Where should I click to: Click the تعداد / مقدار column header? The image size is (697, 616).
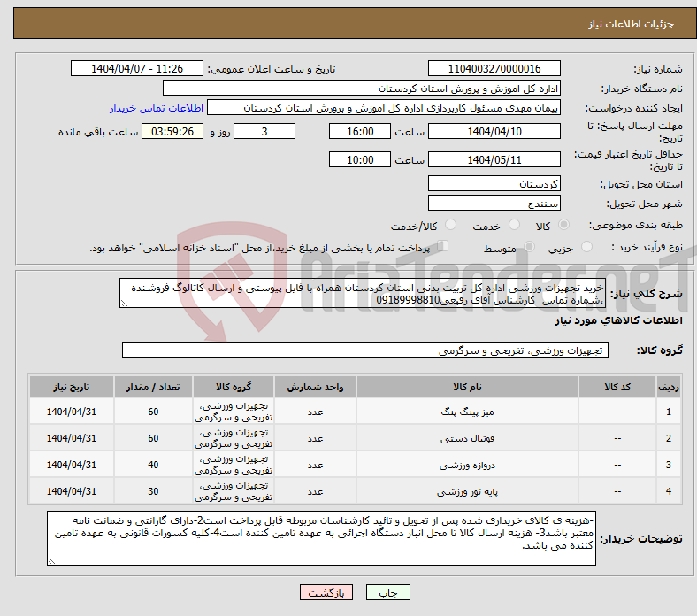(153, 387)
